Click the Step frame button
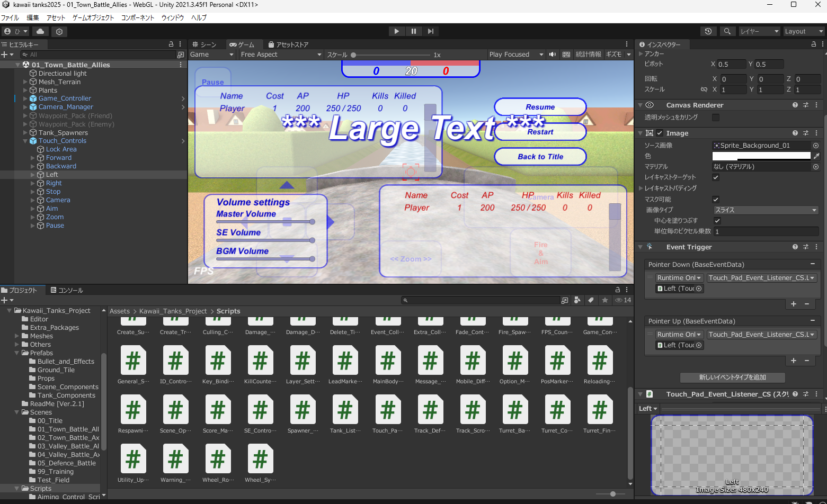 [x=431, y=31]
